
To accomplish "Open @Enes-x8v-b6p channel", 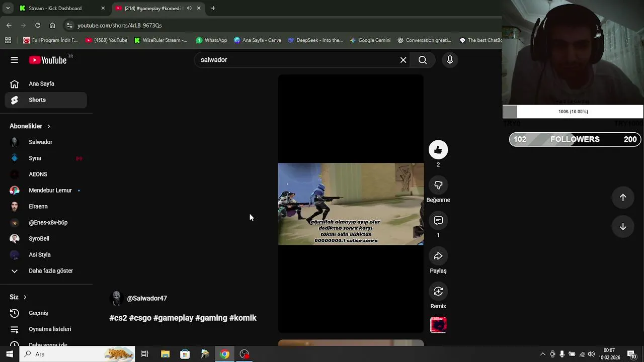I will click(46, 223).
